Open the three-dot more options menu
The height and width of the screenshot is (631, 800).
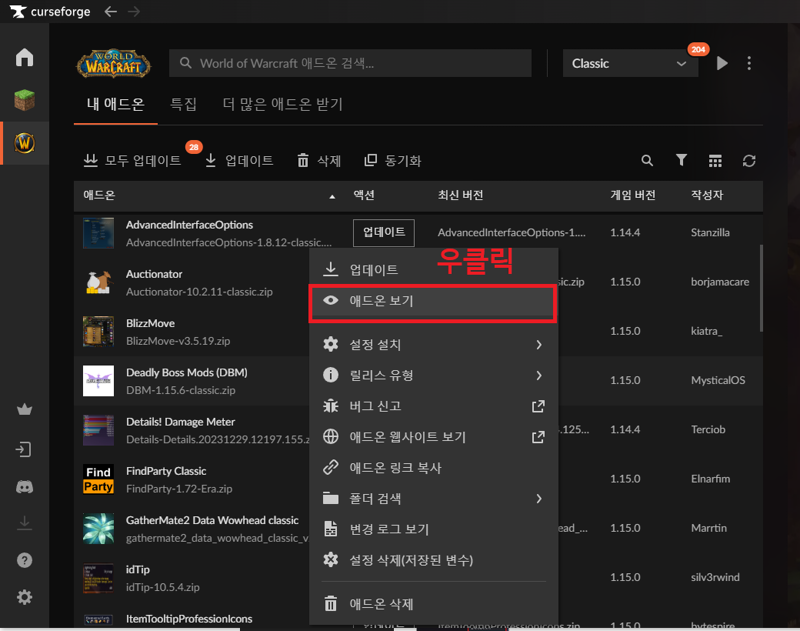pyautogui.click(x=748, y=63)
